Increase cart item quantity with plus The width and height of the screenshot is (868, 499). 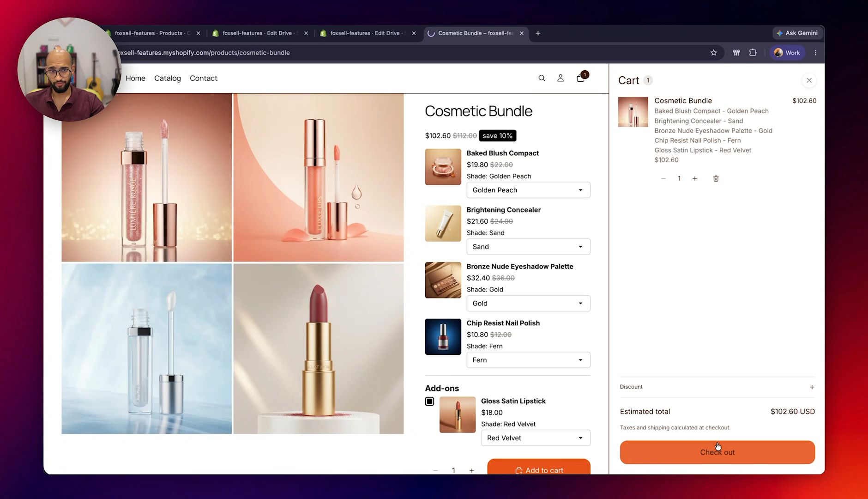tap(694, 178)
